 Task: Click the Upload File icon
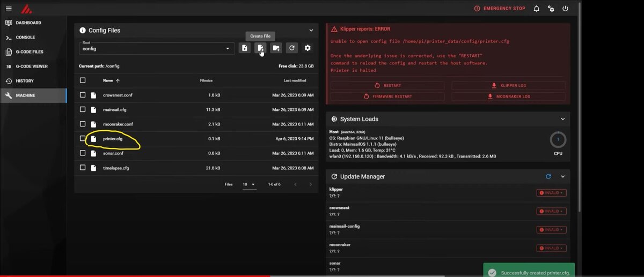pos(244,48)
